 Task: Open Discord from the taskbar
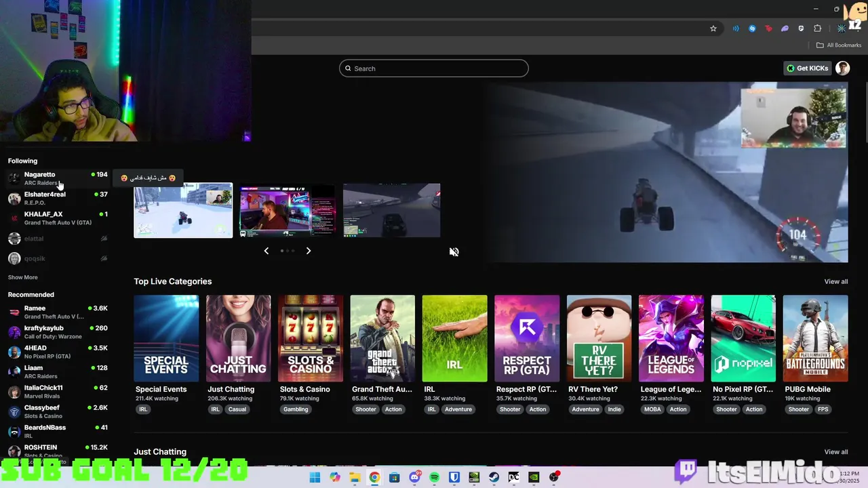point(414,477)
